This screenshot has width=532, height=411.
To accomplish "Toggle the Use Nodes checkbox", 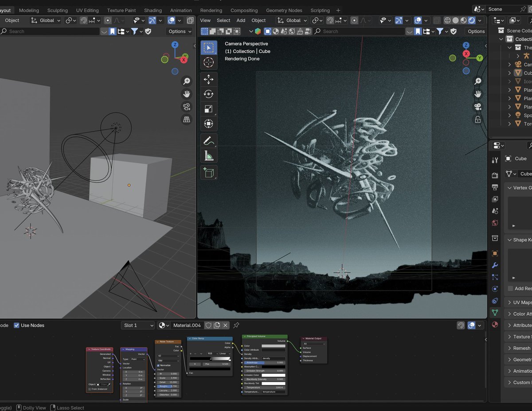I will pyautogui.click(x=16, y=325).
